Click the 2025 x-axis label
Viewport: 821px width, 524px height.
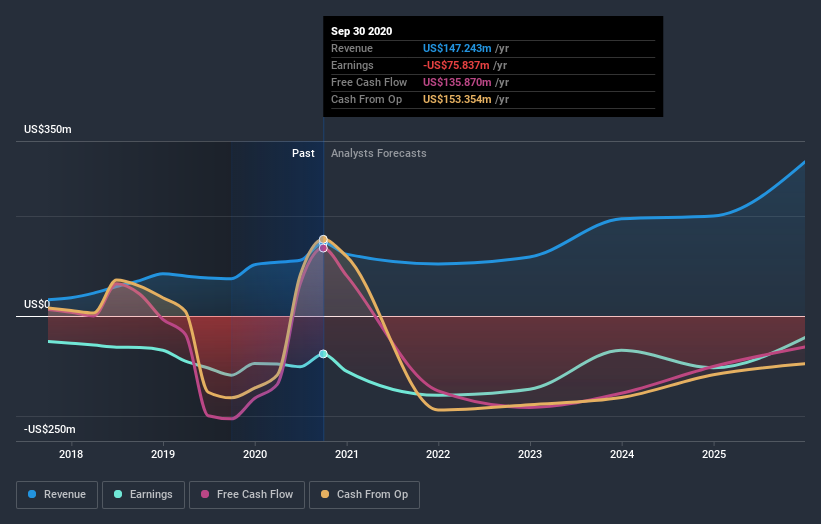(x=714, y=454)
